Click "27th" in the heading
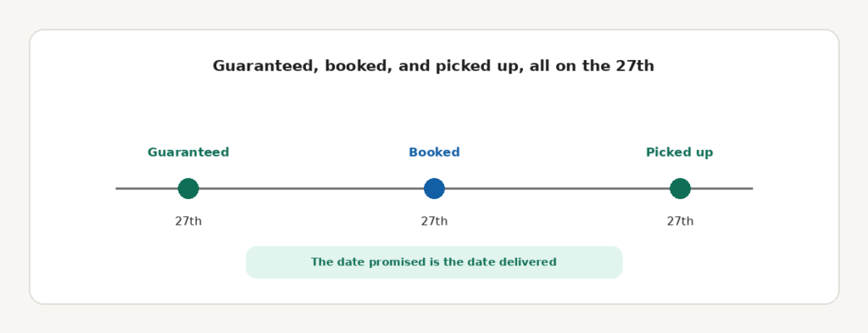 (635, 66)
